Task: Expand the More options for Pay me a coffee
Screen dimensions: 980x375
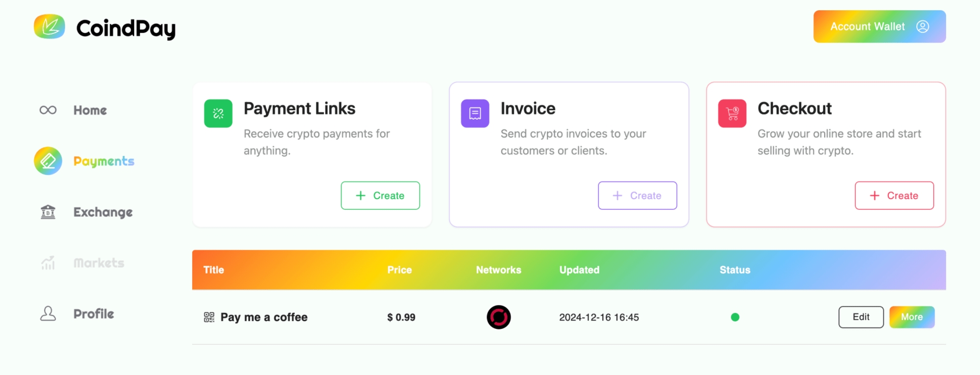Action: [911, 317]
